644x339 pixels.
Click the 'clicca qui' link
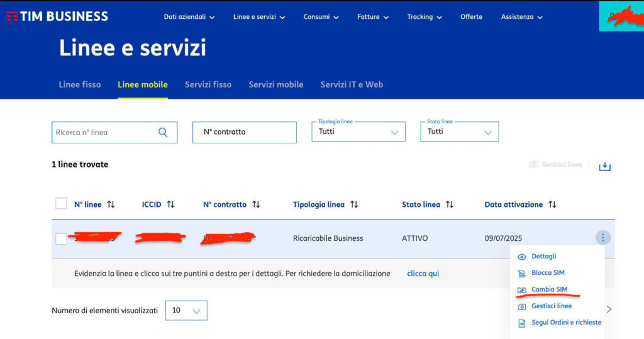pyautogui.click(x=423, y=274)
